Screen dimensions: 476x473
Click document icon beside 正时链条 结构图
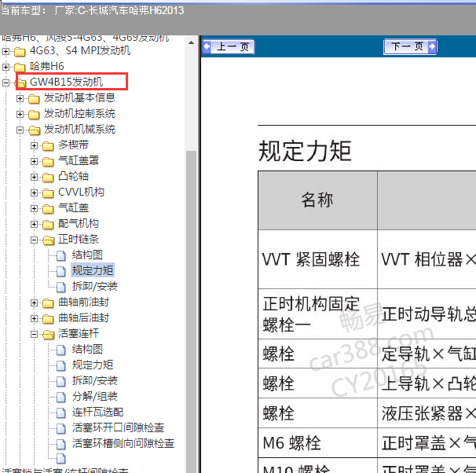click(x=61, y=255)
